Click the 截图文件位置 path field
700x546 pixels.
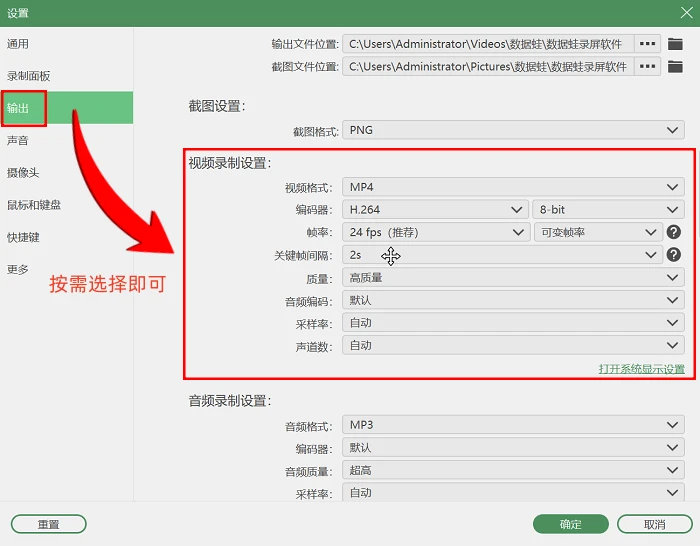[x=488, y=67]
